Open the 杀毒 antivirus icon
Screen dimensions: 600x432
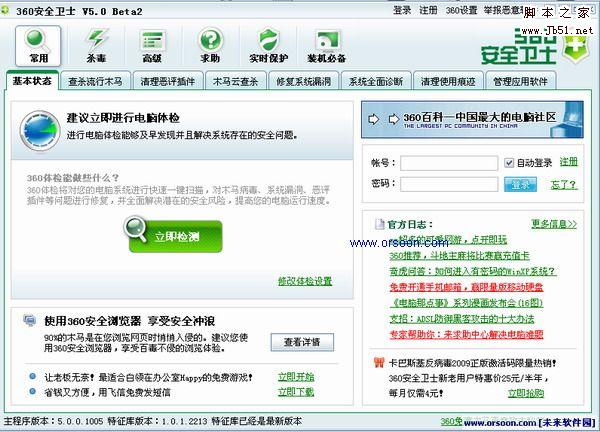tap(96, 45)
